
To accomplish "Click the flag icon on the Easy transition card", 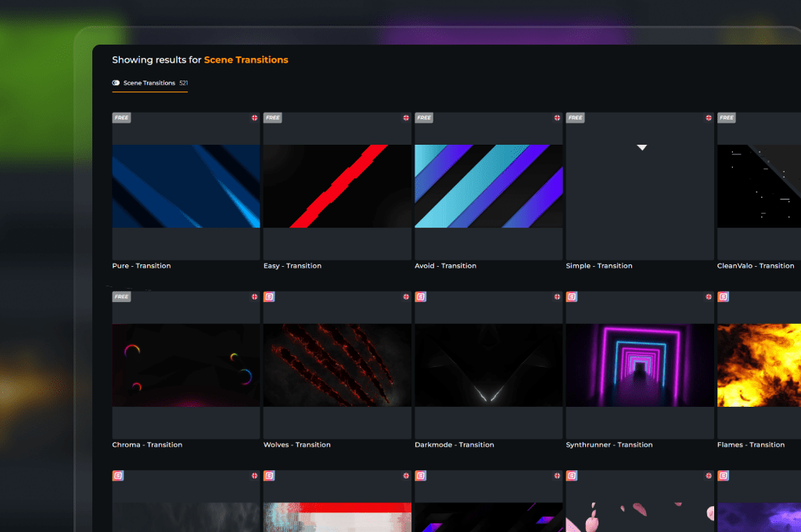I will 406,118.
